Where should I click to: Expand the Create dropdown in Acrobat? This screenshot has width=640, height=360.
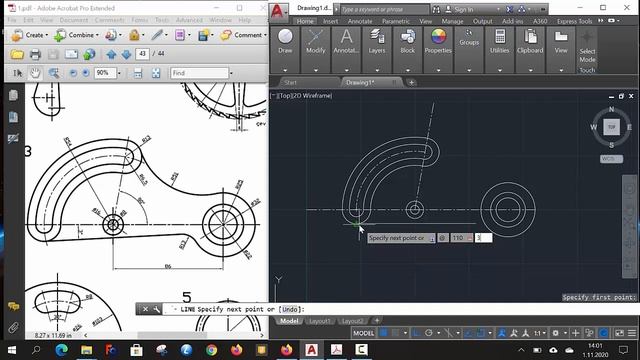[x=47, y=35]
